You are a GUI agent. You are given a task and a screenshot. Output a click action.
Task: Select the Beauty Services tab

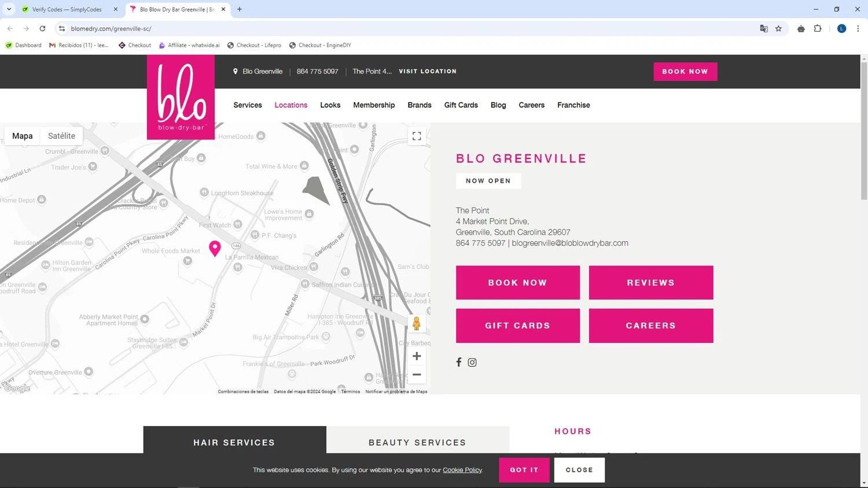417,440
